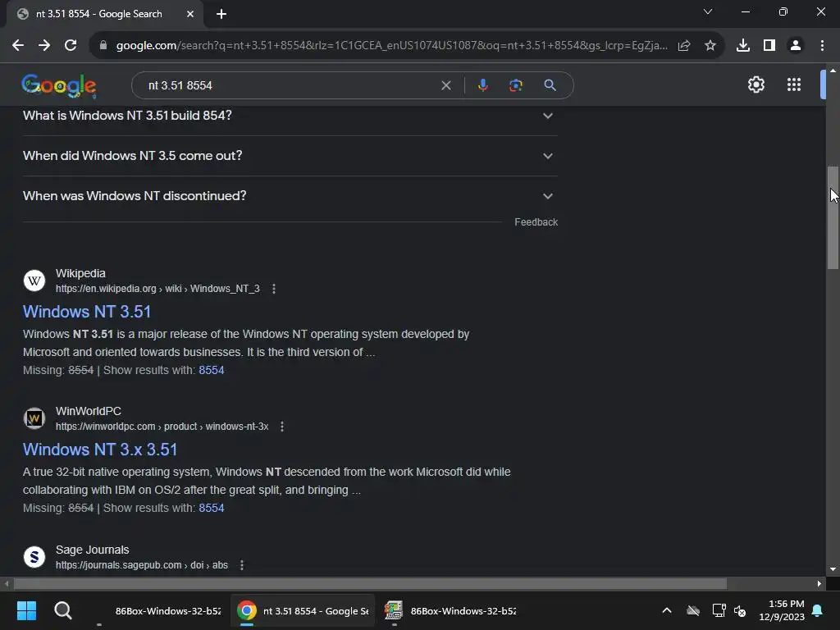The width and height of the screenshot is (840, 630).
Task: Open a new browser tab
Action: coord(221,14)
